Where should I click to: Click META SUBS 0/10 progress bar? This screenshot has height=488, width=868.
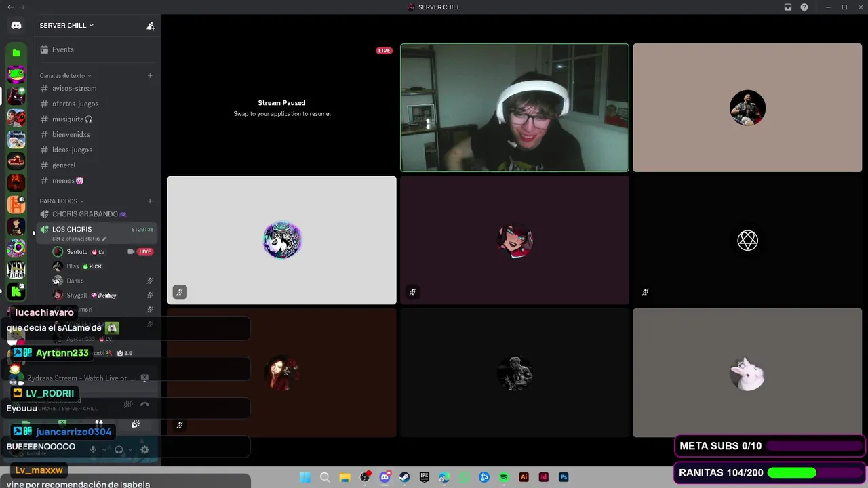(x=814, y=446)
